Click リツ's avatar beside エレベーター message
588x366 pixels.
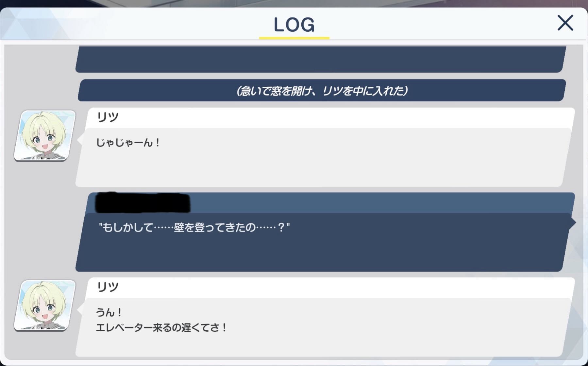pyautogui.click(x=45, y=305)
